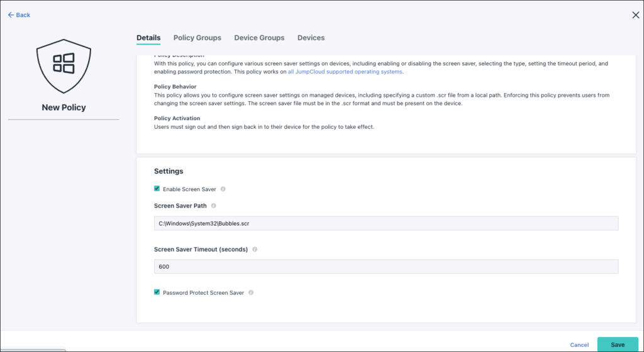The height and width of the screenshot is (352, 644).
Task: Click the Screen Saver Timeout field
Action: point(386,267)
